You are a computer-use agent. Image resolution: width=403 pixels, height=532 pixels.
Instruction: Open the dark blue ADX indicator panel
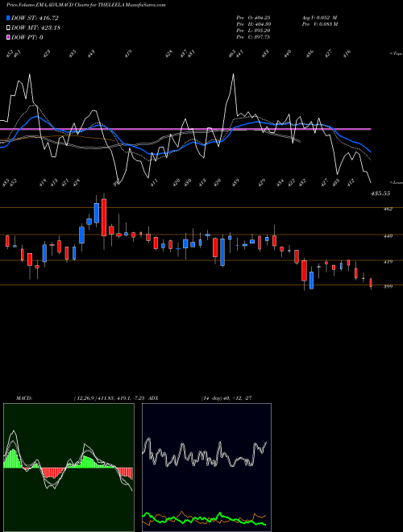click(206, 468)
